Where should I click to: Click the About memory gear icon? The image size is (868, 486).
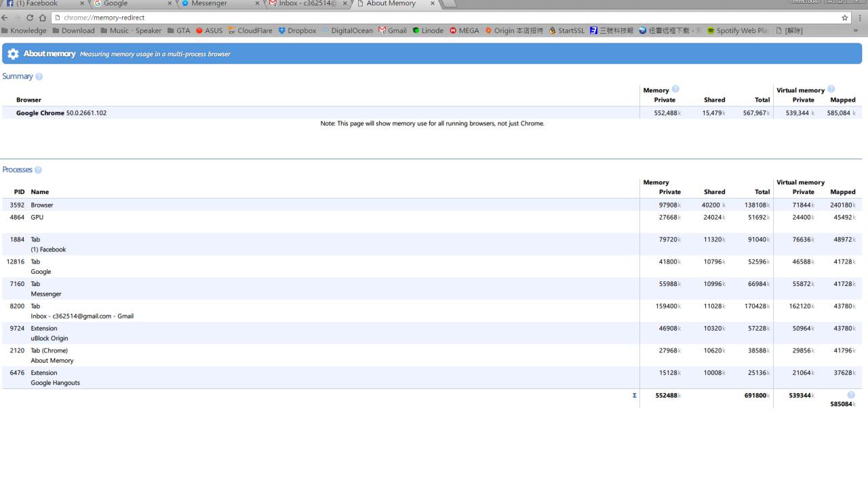coord(13,54)
